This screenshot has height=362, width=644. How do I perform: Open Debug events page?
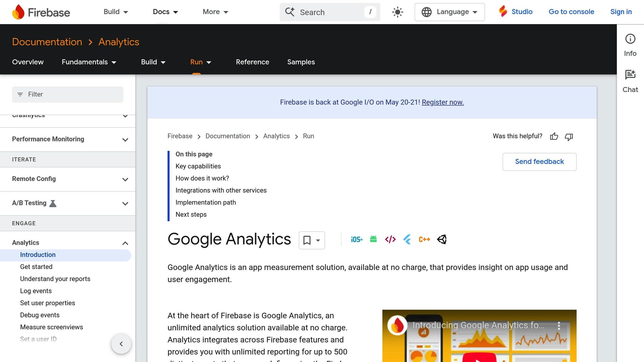40,315
